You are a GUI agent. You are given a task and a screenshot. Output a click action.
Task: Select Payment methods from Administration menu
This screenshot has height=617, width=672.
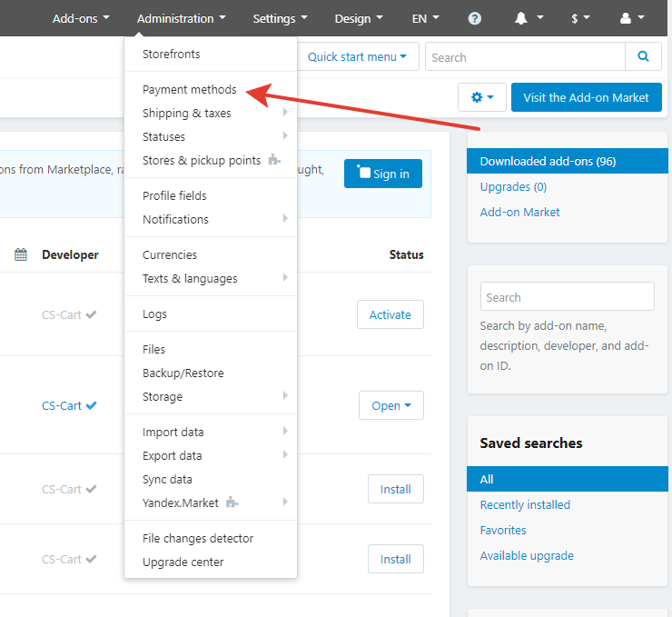189,90
